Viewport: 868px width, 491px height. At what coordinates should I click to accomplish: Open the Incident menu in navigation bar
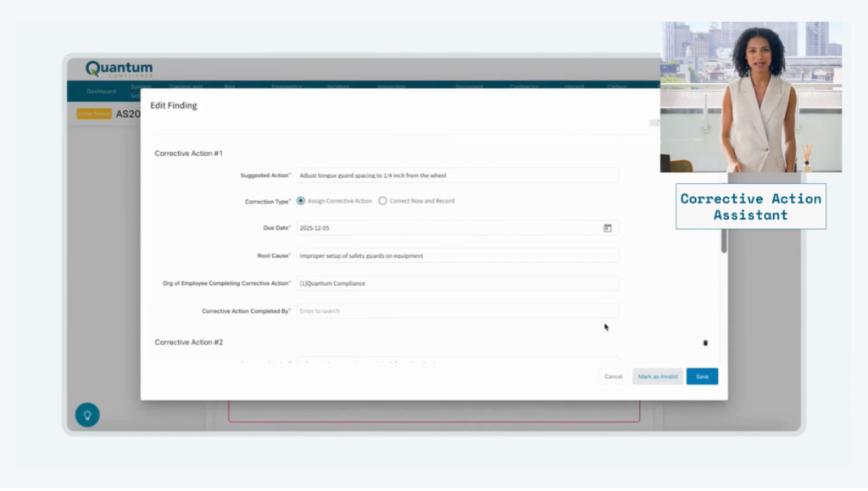(338, 86)
